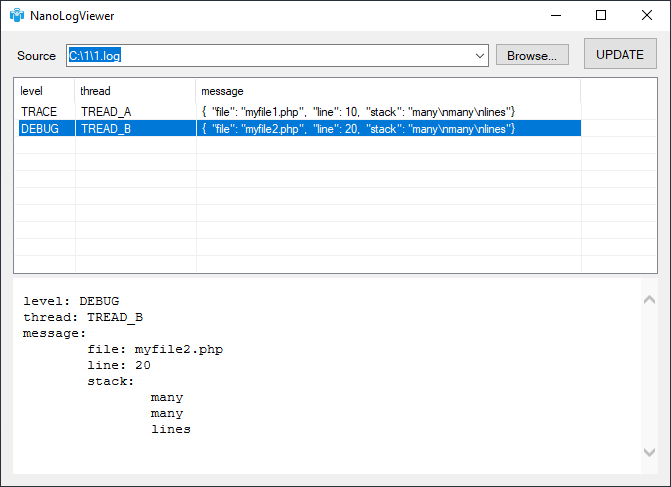
Task: Click the Browse... button
Action: [x=532, y=55]
